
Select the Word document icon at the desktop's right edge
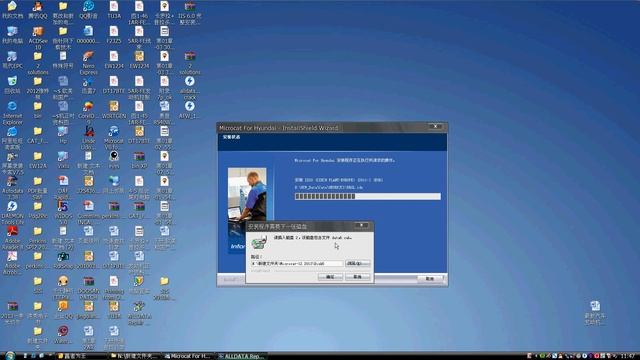coord(595,312)
